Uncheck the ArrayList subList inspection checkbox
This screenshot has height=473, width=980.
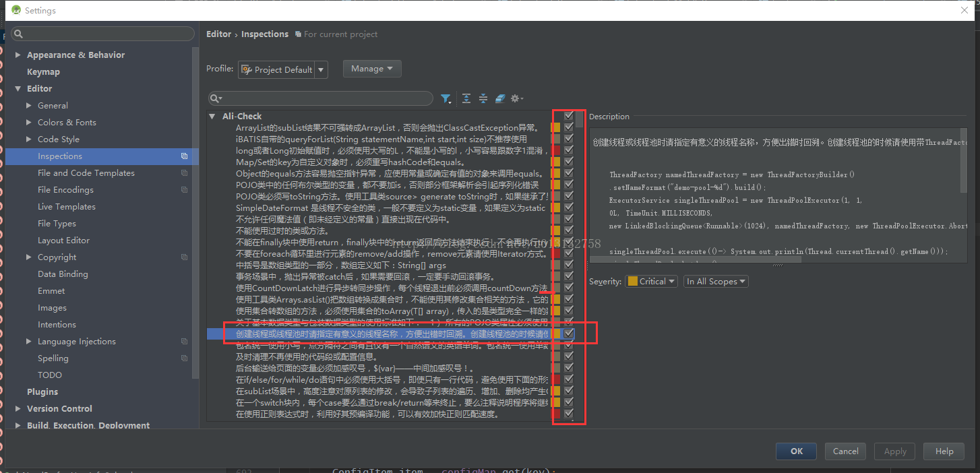click(x=569, y=127)
